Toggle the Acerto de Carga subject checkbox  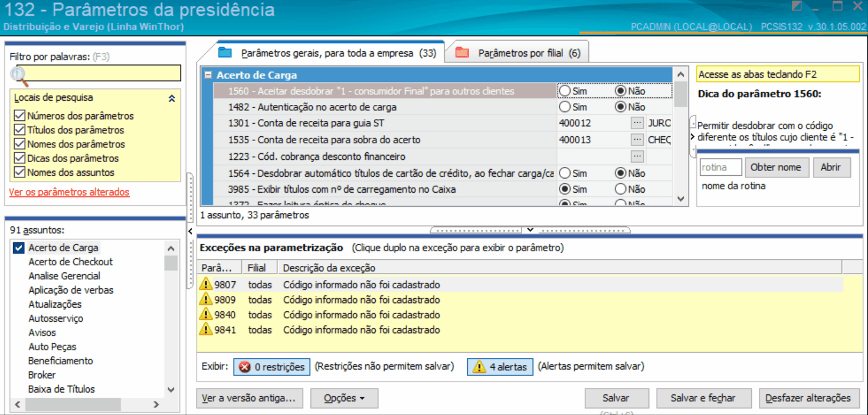pyautogui.click(x=18, y=248)
